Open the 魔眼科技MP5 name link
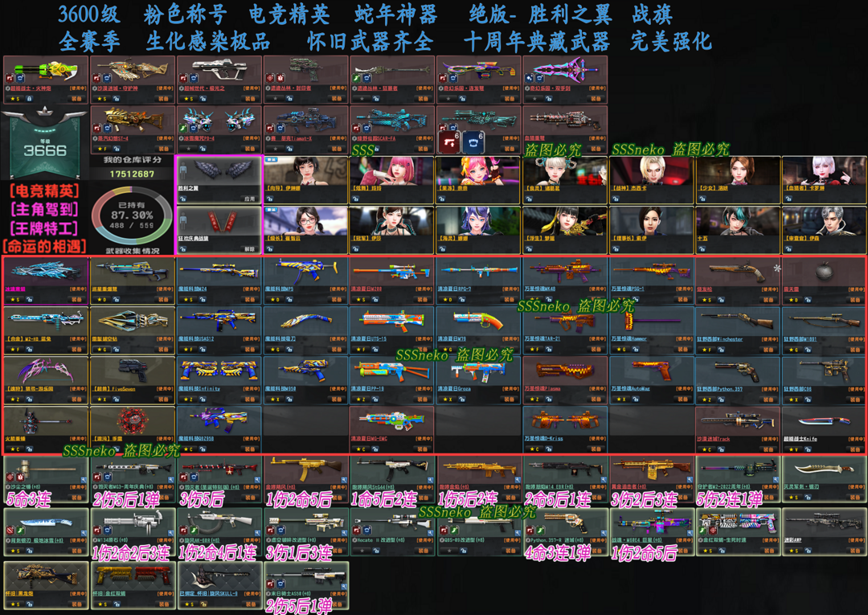The image size is (868, 615). (x=279, y=289)
